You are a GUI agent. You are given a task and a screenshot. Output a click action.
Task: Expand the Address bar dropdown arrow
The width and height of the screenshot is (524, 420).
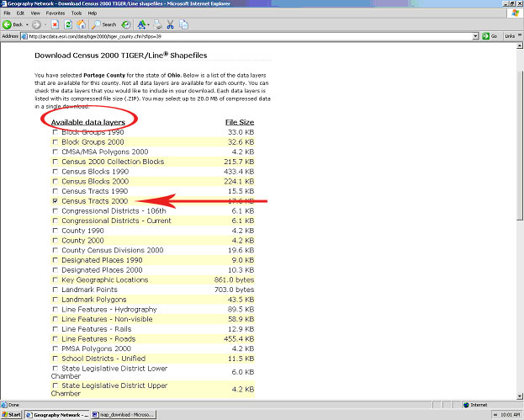476,36
